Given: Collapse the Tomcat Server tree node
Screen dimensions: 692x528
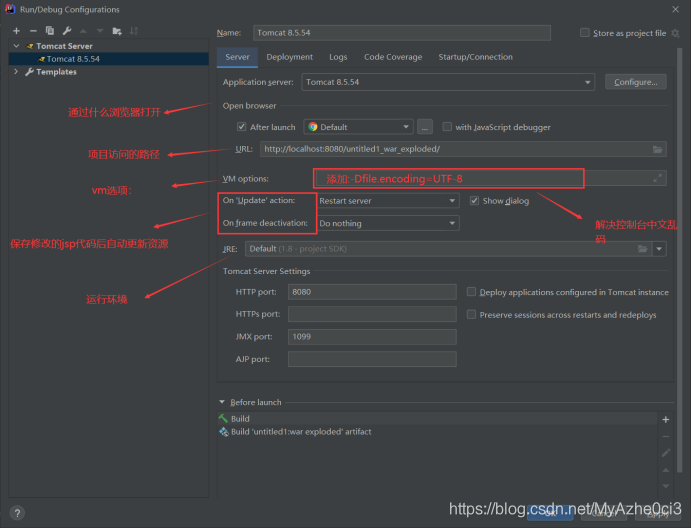Looking at the screenshot, I should [x=16, y=46].
